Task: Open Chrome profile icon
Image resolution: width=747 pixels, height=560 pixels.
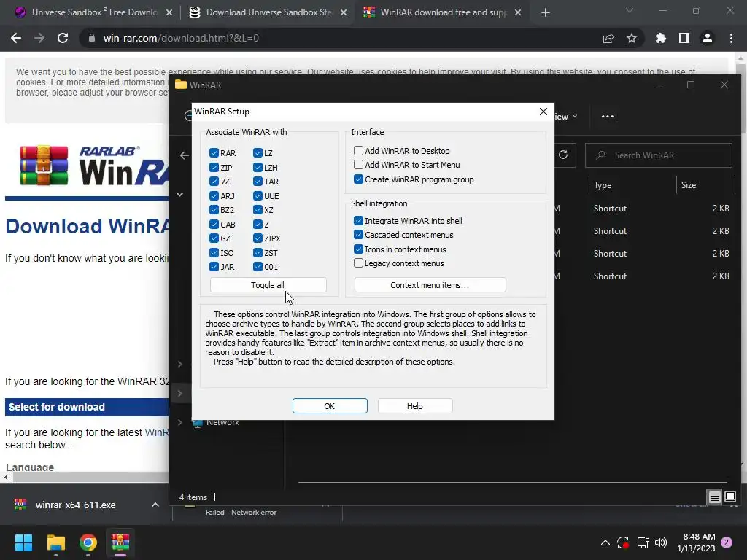Action: (708, 38)
